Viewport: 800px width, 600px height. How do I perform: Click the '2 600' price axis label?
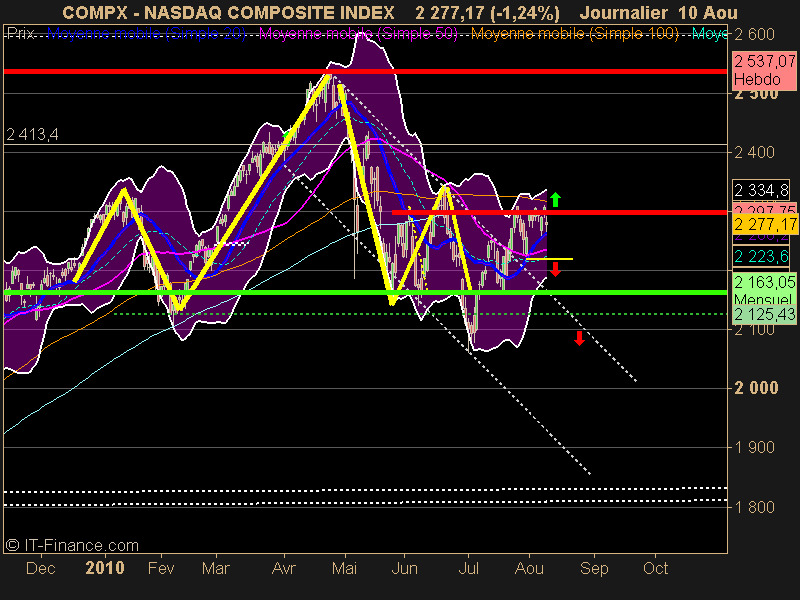pos(754,34)
